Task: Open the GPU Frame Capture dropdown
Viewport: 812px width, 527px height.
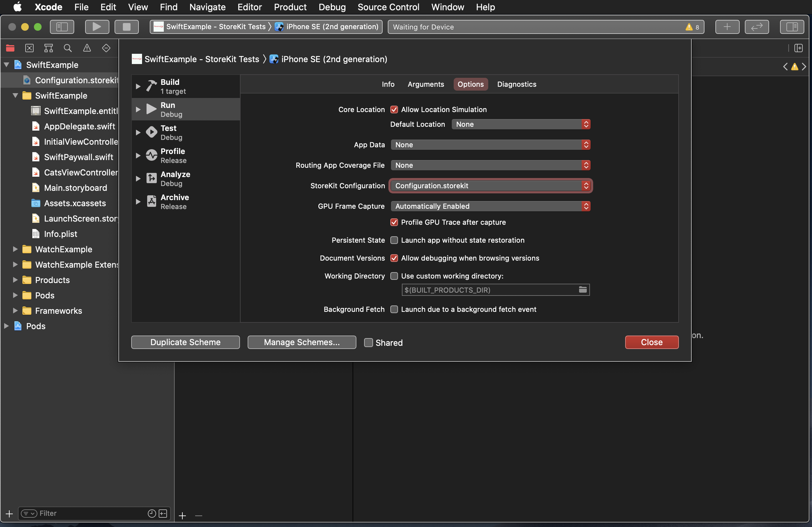Action: point(490,206)
